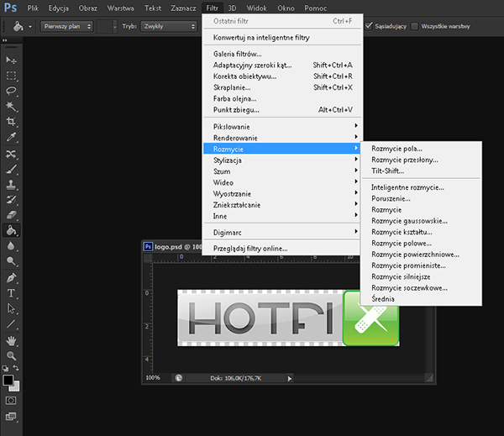Viewport: 504px width, 436px height.
Task: Select the Type tool
Action: point(11,293)
